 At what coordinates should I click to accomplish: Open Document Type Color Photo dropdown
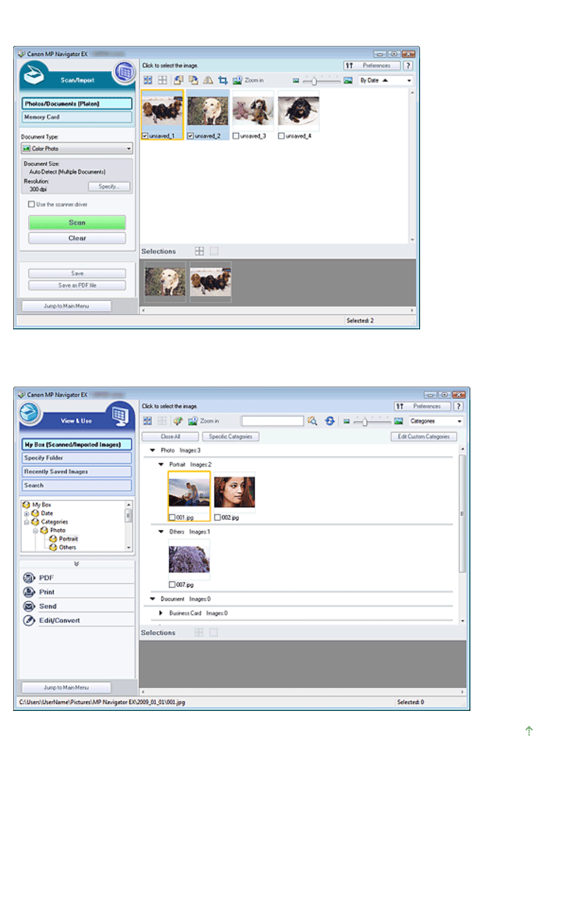[x=77, y=149]
